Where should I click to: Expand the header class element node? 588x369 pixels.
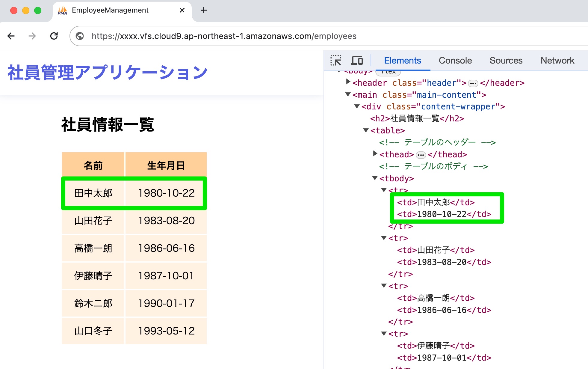tap(348, 82)
